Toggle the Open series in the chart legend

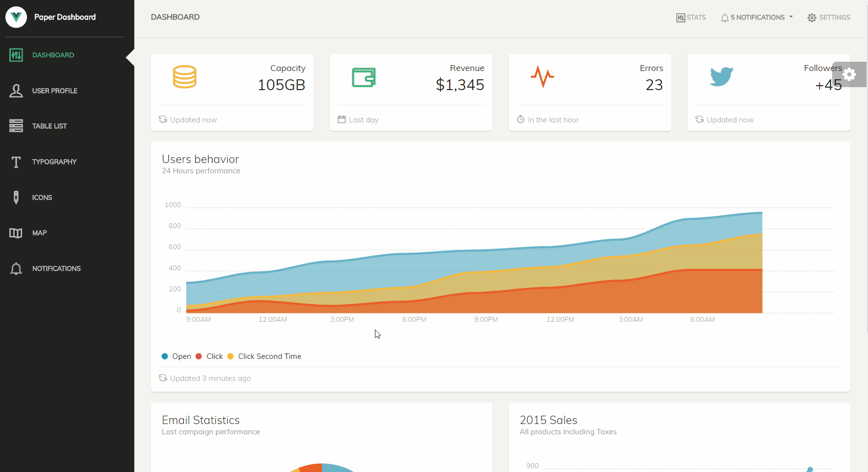(176, 356)
